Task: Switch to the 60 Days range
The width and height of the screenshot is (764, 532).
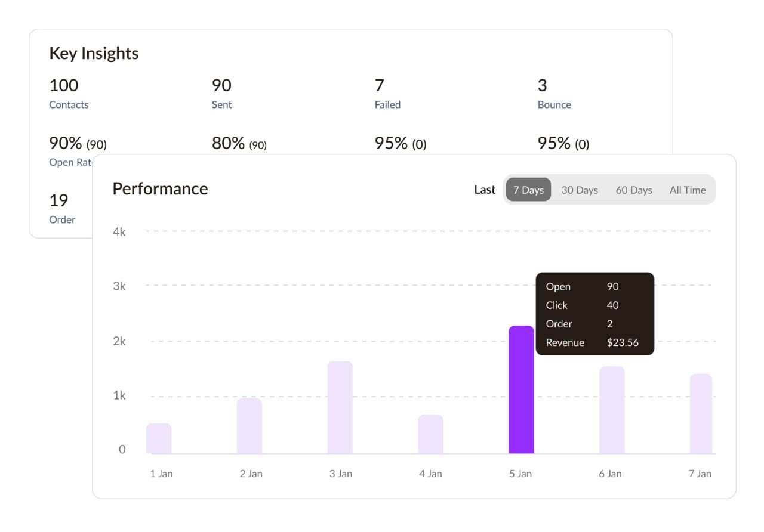Action: (634, 190)
